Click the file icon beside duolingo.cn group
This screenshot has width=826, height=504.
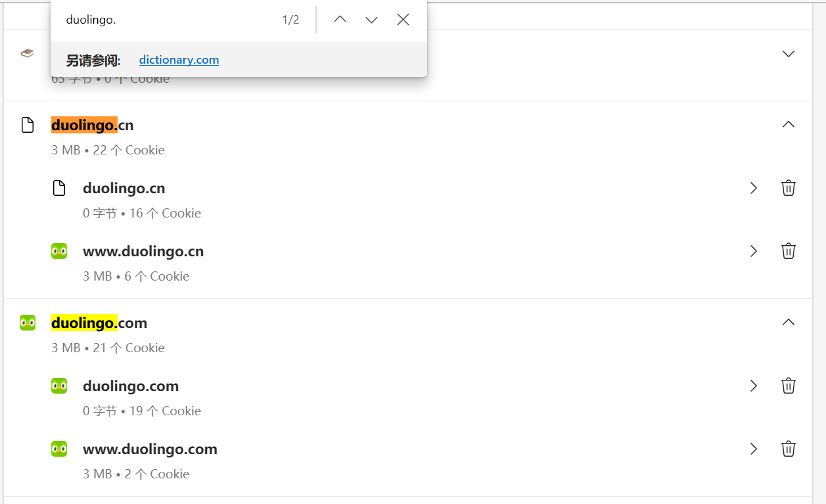pos(27,125)
